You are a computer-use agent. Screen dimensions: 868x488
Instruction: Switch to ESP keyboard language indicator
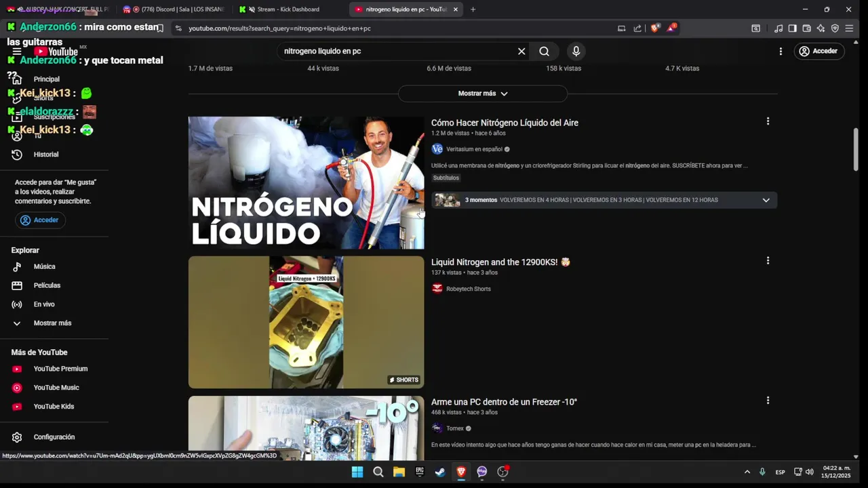click(781, 472)
